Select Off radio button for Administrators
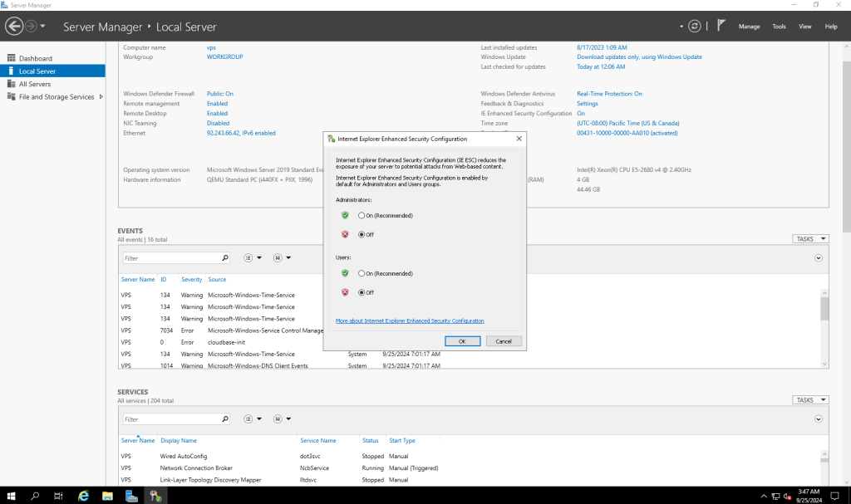Image resolution: width=851 pixels, height=504 pixels. pos(362,235)
